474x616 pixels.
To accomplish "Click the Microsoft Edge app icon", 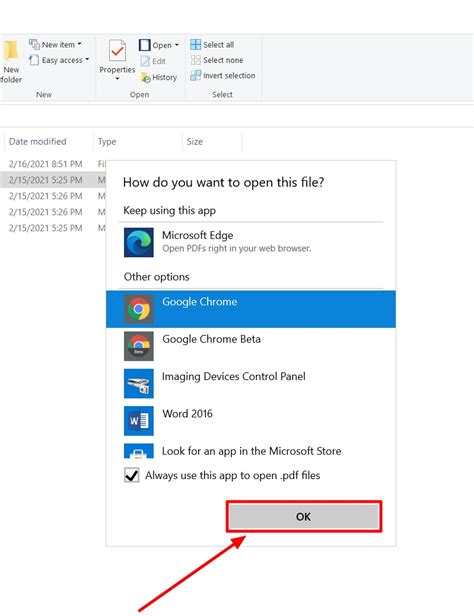I will [139, 242].
